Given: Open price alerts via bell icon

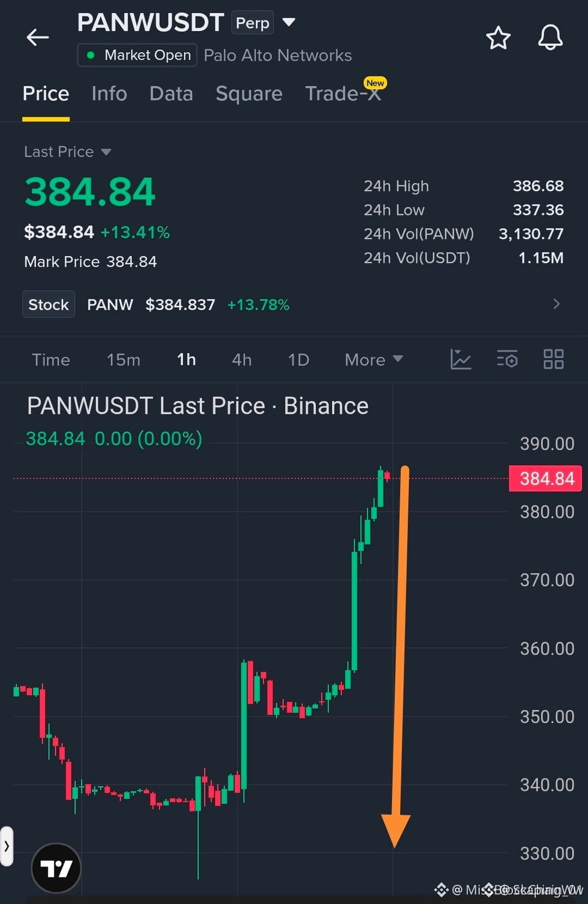Looking at the screenshot, I should pyautogui.click(x=550, y=38).
